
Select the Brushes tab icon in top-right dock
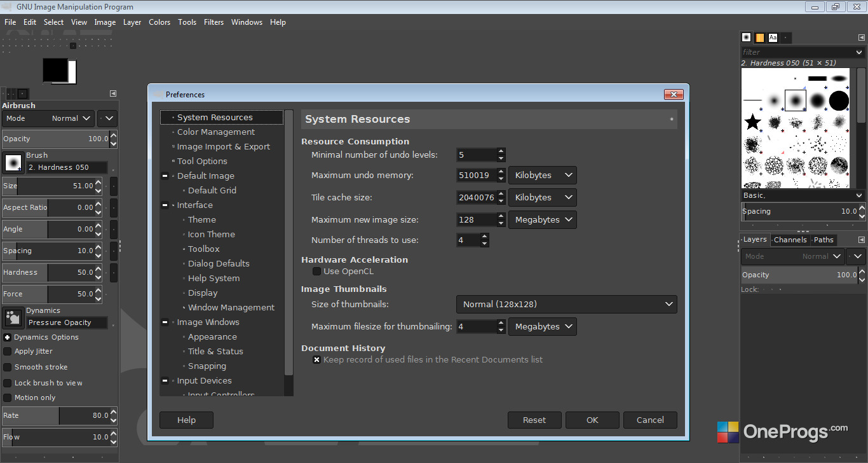(x=747, y=38)
